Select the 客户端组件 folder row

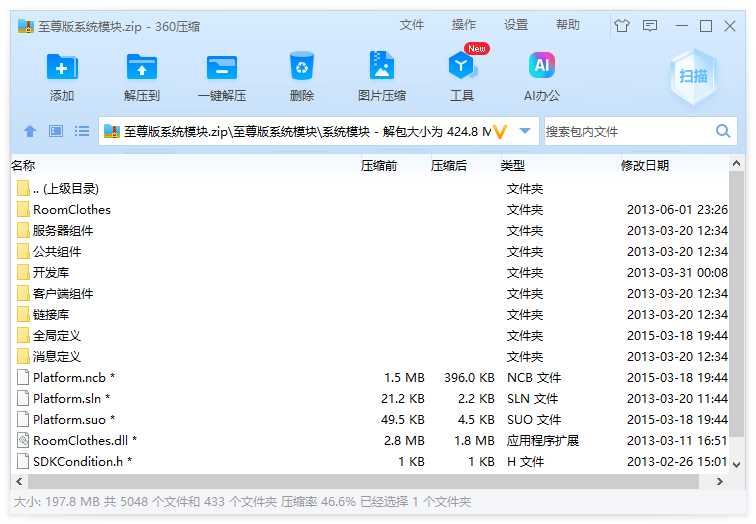(x=370, y=294)
